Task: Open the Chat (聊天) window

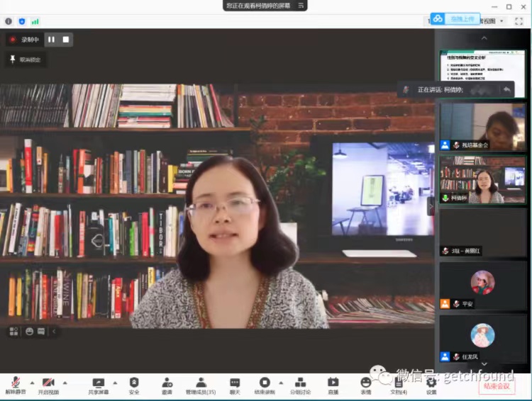Action: click(x=235, y=383)
